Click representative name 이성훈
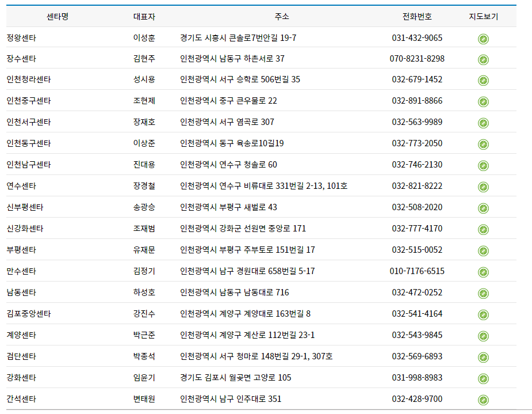Viewport: 532px width, 414px height. pyautogui.click(x=144, y=37)
